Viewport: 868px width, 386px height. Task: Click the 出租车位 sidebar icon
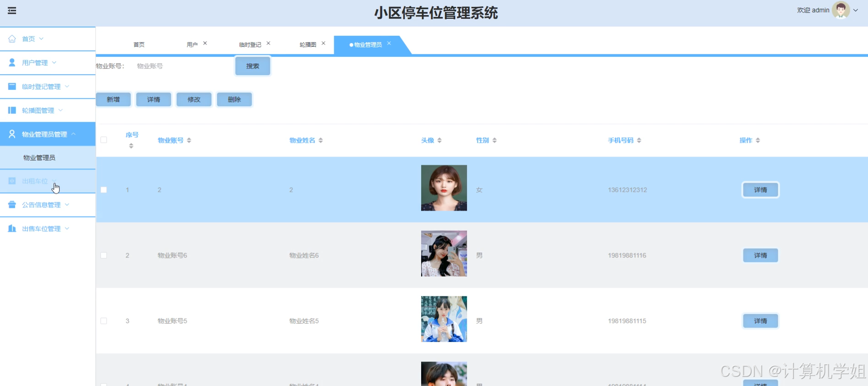[12, 181]
